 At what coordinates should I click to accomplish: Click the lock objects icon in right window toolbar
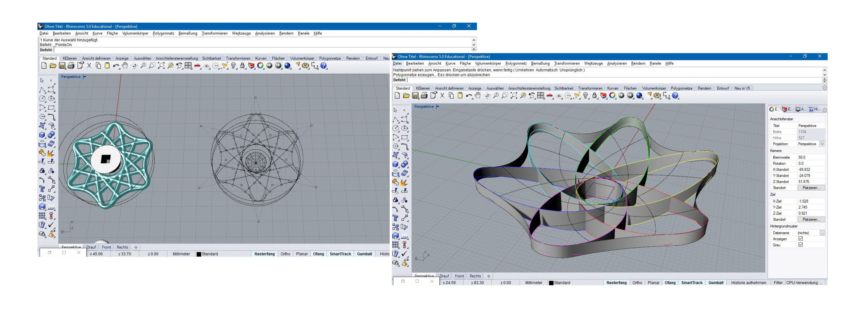click(x=595, y=96)
